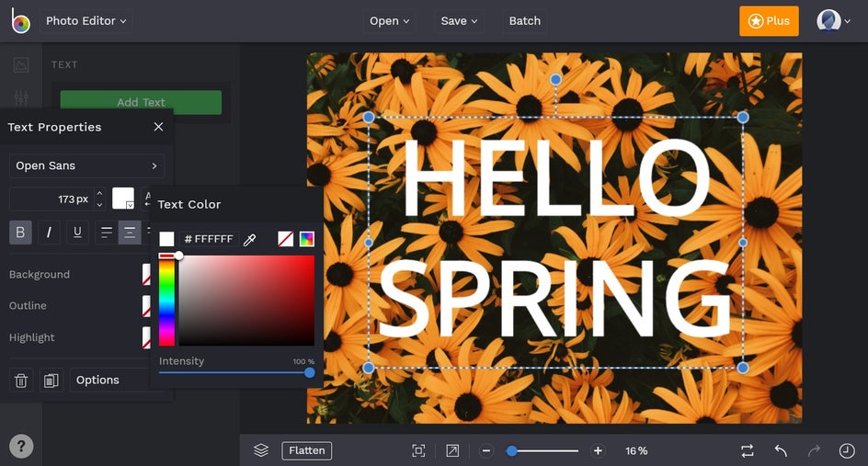Click the #FFFFFF hex color field
Image resolution: width=868 pixels, height=466 pixels.
click(x=208, y=239)
